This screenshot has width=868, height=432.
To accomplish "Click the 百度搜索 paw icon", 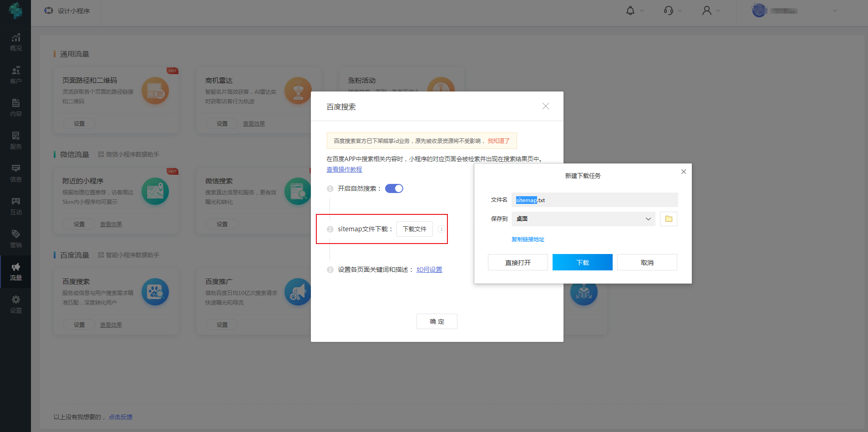I will pos(155,292).
